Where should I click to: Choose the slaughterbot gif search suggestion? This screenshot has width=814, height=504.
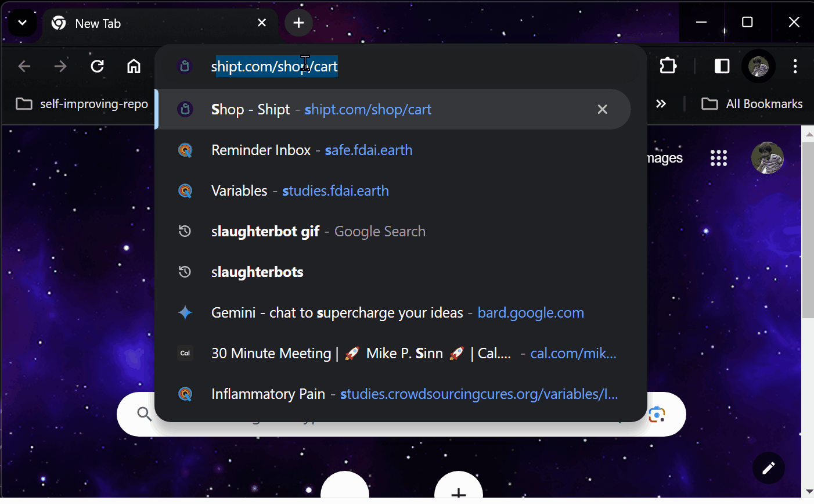coord(318,232)
